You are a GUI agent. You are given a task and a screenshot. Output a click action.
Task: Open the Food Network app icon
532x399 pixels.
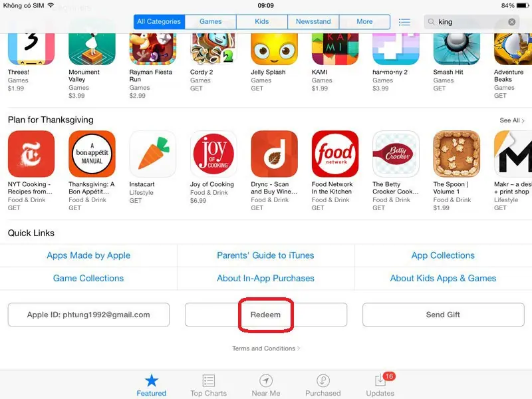pyautogui.click(x=335, y=154)
